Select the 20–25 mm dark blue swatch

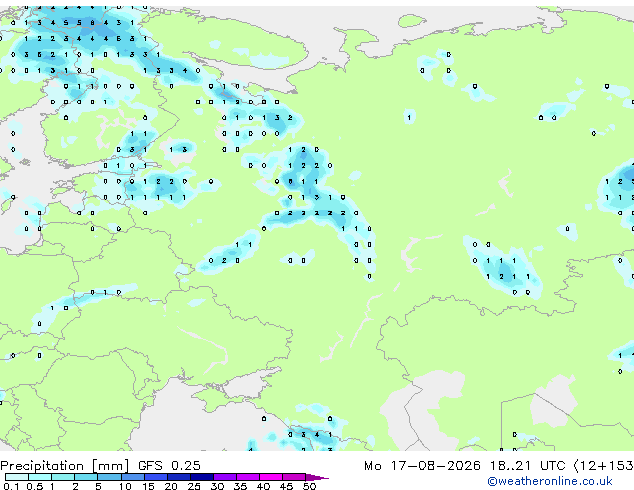[178, 477]
